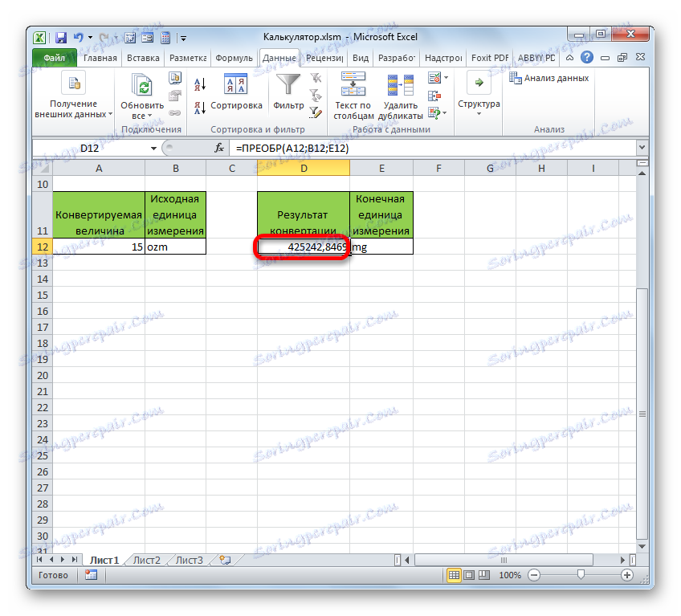Expand the Undo history dropdown arrow

pyautogui.click(x=90, y=38)
